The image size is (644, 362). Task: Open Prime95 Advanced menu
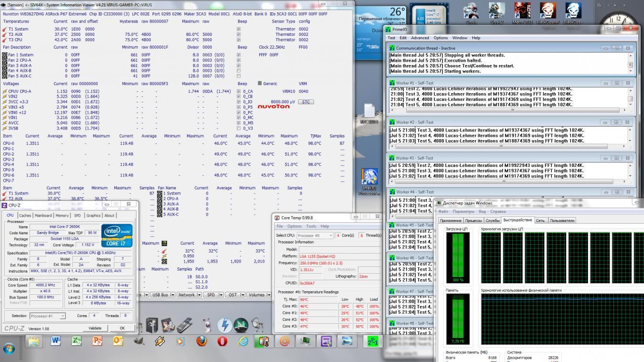pyautogui.click(x=420, y=38)
